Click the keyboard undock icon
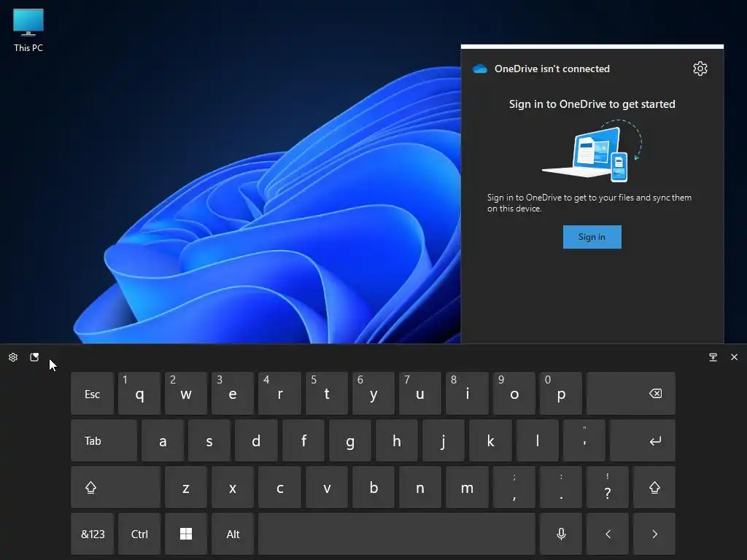 [713, 357]
